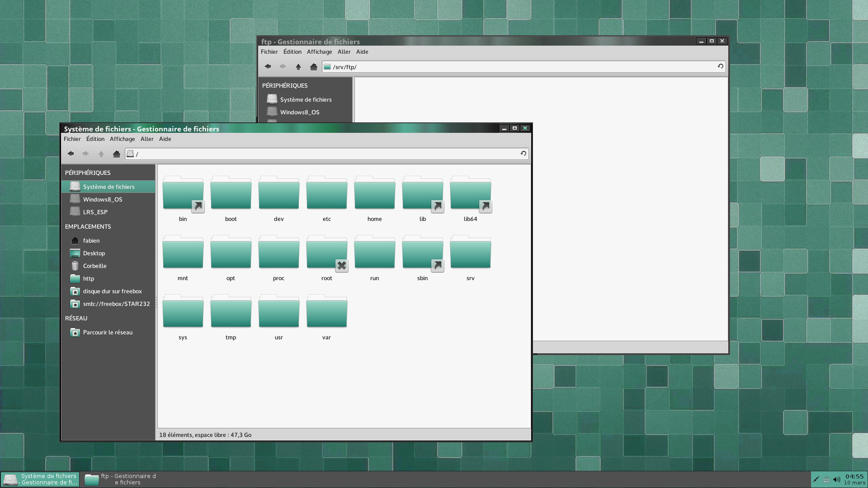Go to fabien home in the sidebar
Viewport: 868px width, 488px height.
[108, 240]
